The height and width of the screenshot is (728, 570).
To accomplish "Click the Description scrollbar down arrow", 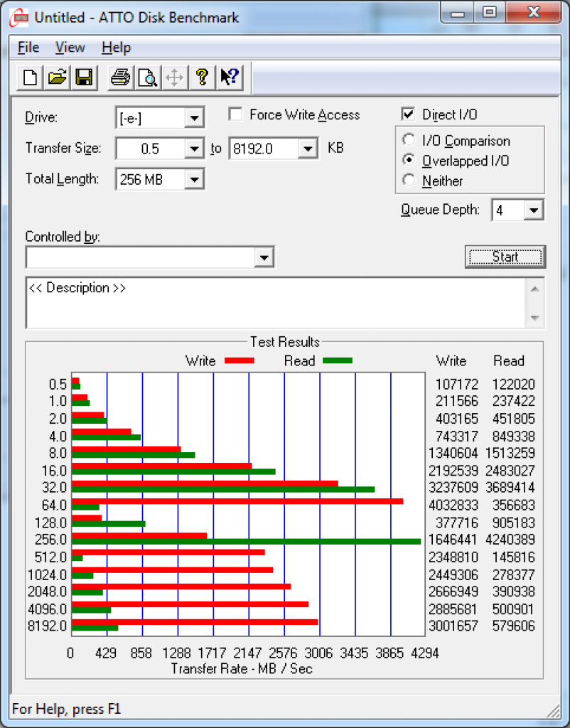I will [534, 318].
